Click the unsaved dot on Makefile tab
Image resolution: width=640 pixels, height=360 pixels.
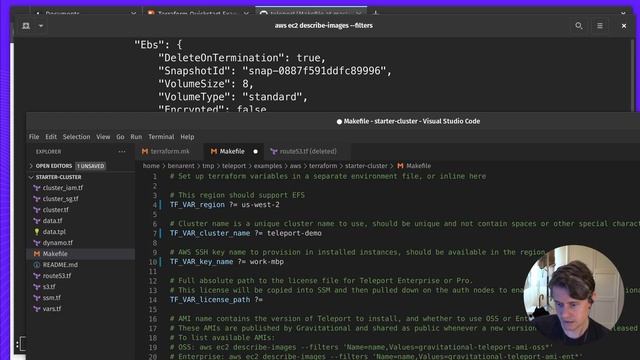256,151
